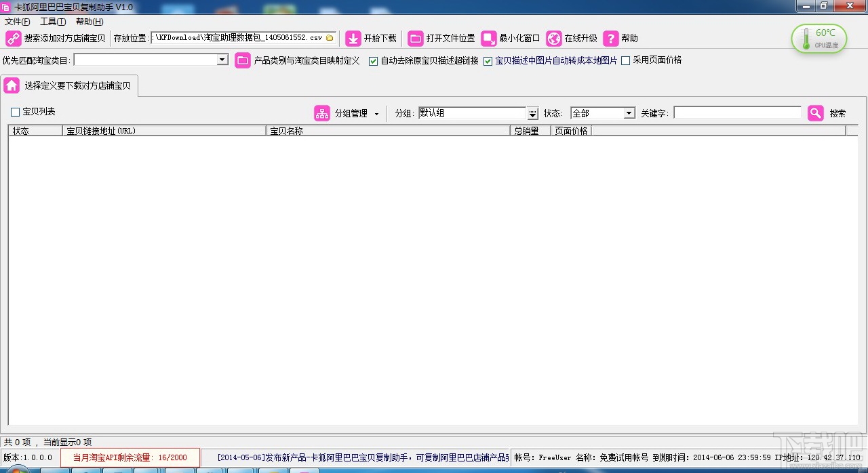Click the 页面价格 column header
The width and height of the screenshot is (868, 473).
pos(572,131)
